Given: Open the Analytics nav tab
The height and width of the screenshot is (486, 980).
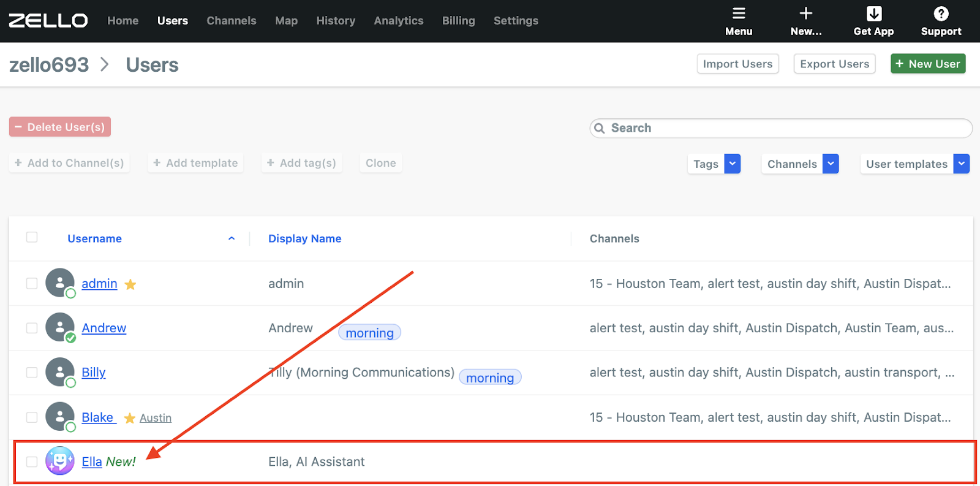Looking at the screenshot, I should coord(399,21).
